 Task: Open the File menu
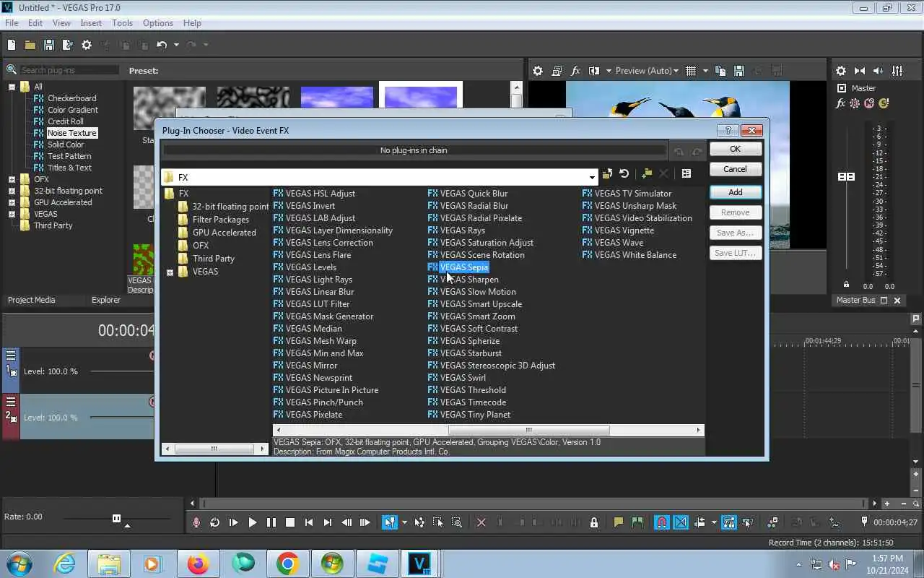point(12,23)
